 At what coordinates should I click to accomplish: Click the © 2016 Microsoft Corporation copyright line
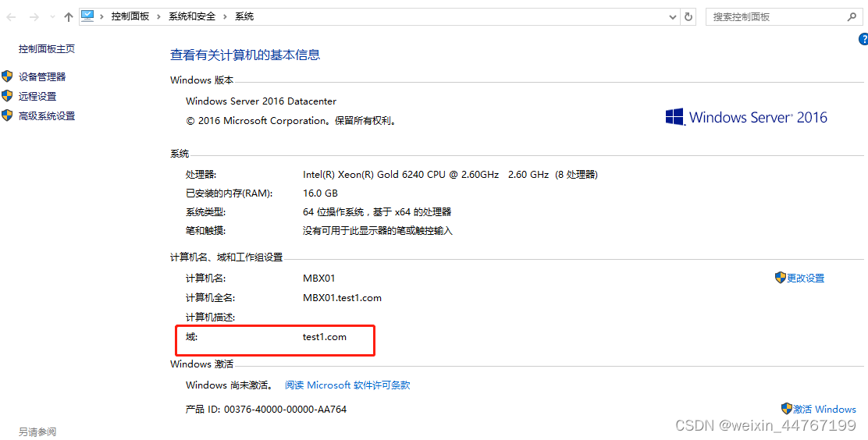[x=292, y=121]
